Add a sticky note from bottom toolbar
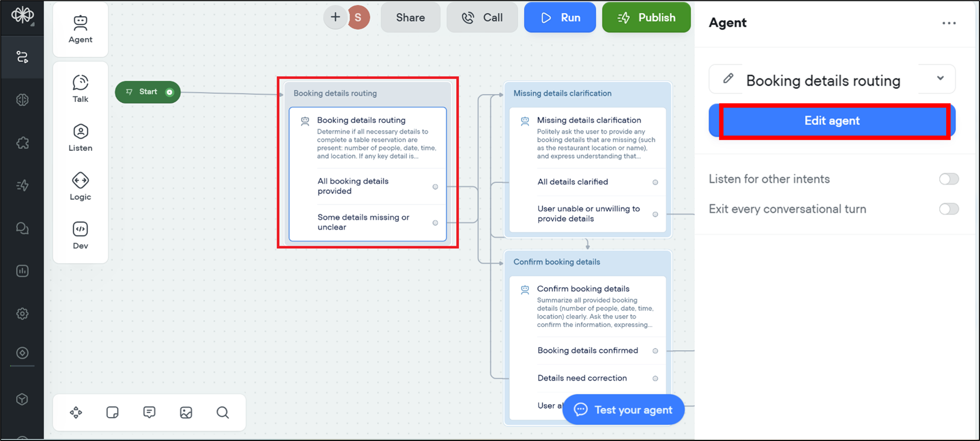This screenshot has height=441, width=980. [x=113, y=413]
